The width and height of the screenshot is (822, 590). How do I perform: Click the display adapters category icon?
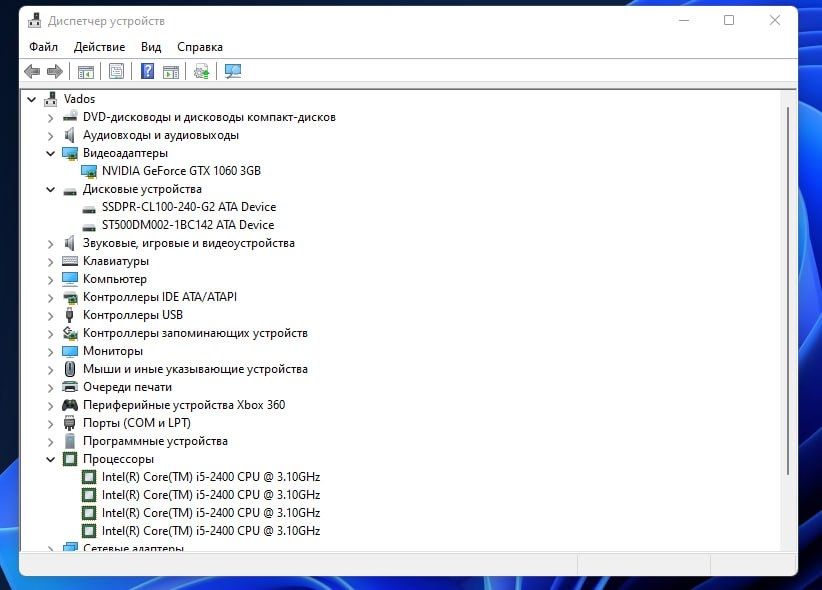[70, 153]
